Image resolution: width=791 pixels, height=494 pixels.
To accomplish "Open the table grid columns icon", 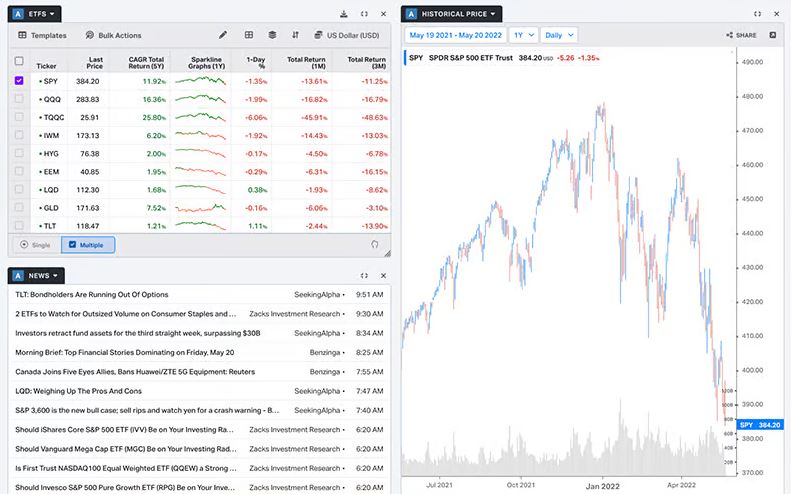I will point(249,35).
